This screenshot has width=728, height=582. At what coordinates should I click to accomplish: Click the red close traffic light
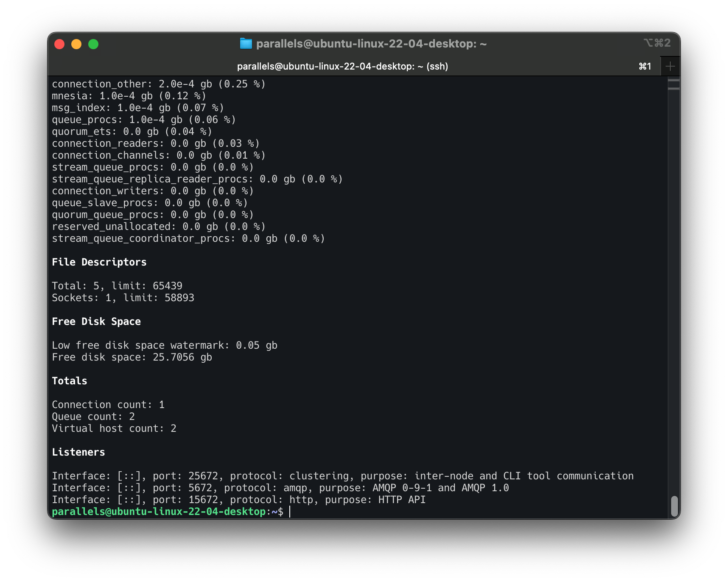pos(59,44)
